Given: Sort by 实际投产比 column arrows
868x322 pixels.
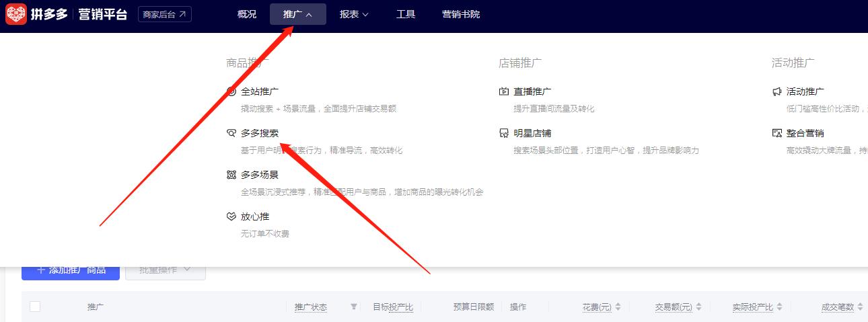Looking at the screenshot, I should 780,307.
